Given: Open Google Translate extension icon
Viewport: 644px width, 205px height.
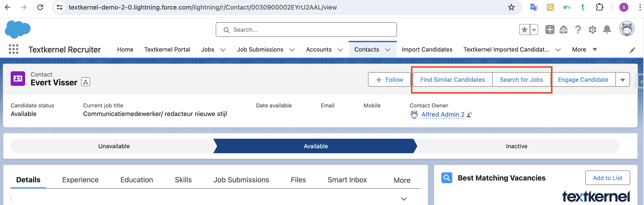Looking at the screenshot, I should click(534, 7).
